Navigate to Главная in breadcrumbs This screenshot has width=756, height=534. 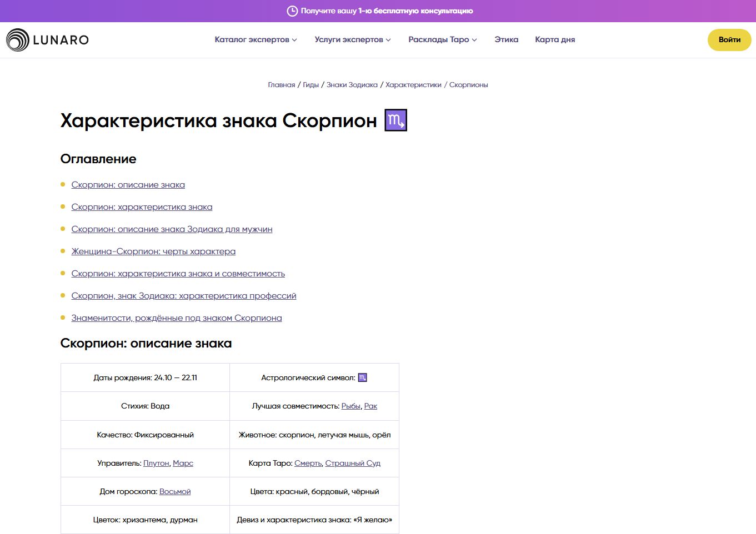tap(281, 85)
